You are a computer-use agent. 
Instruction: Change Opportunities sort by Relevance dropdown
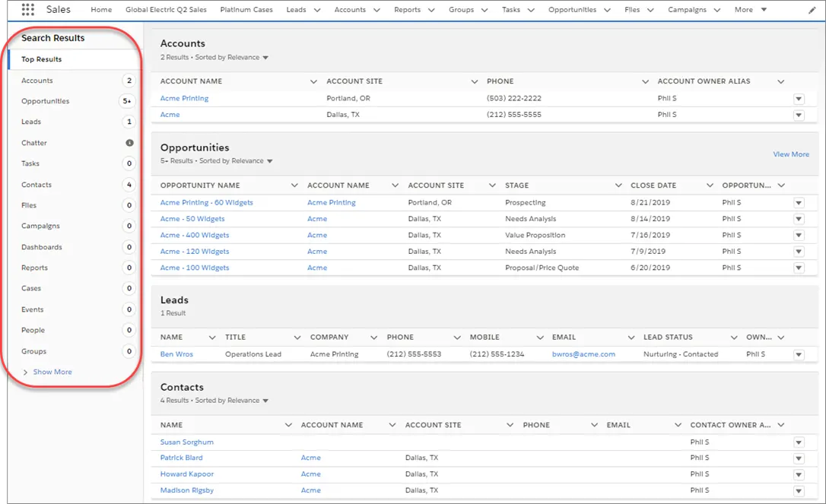tap(270, 161)
